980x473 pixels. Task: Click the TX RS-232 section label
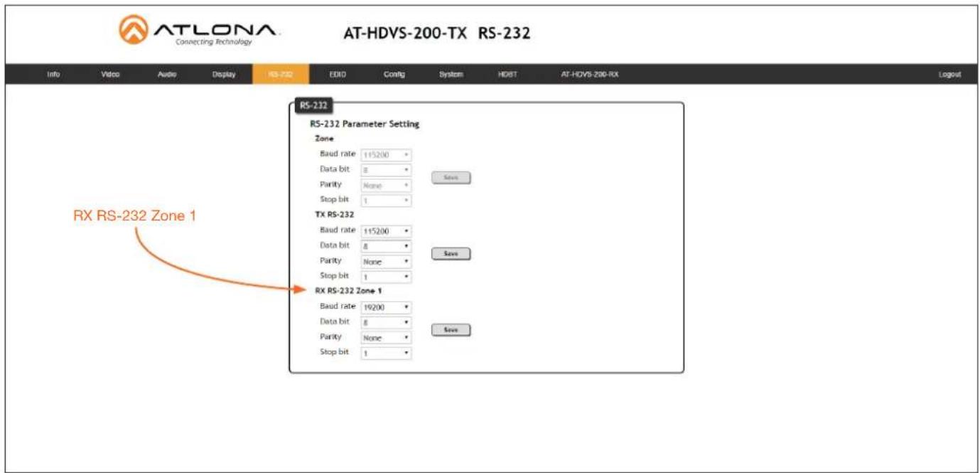pyautogui.click(x=334, y=214)
